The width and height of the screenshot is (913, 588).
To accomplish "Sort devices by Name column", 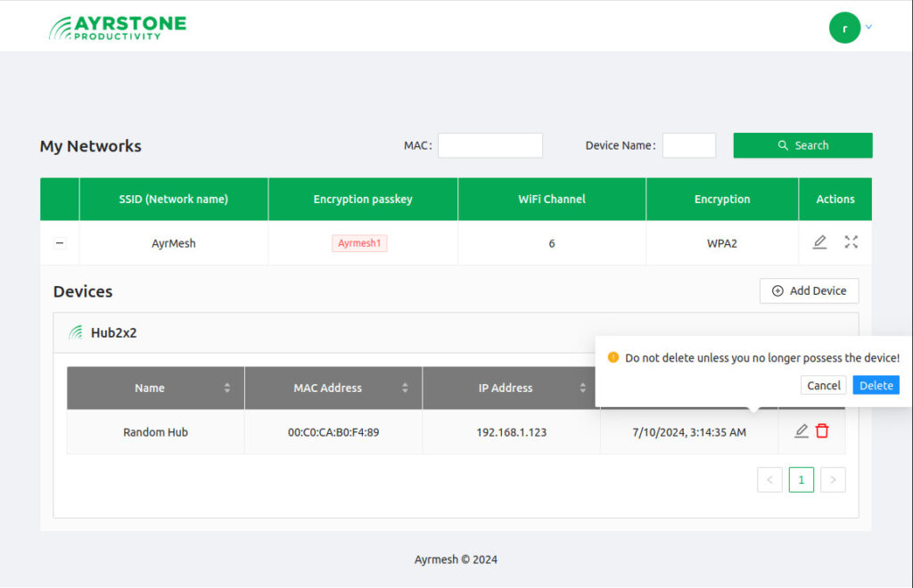I will pyautogui.click(x=226, y=388).
